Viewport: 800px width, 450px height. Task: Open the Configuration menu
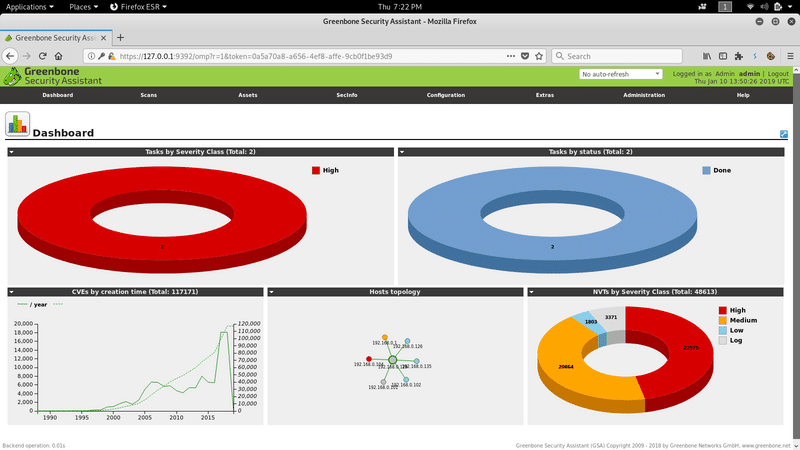445,95
